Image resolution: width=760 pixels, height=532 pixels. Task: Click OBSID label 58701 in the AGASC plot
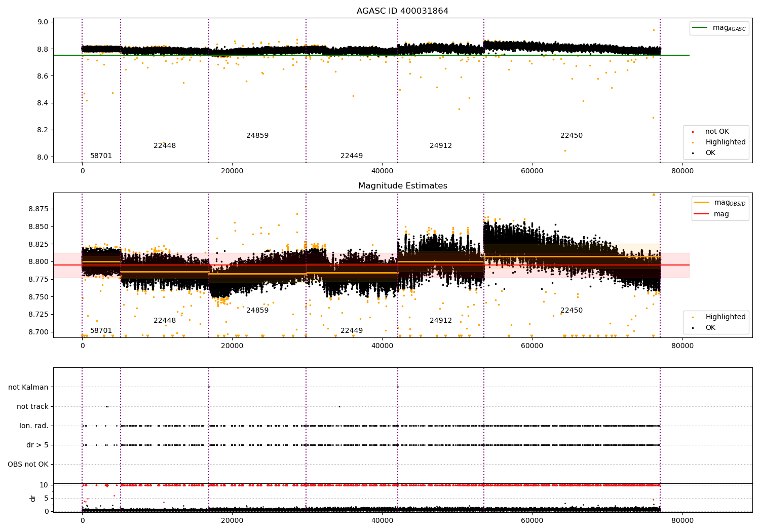(x=101, y=156)
